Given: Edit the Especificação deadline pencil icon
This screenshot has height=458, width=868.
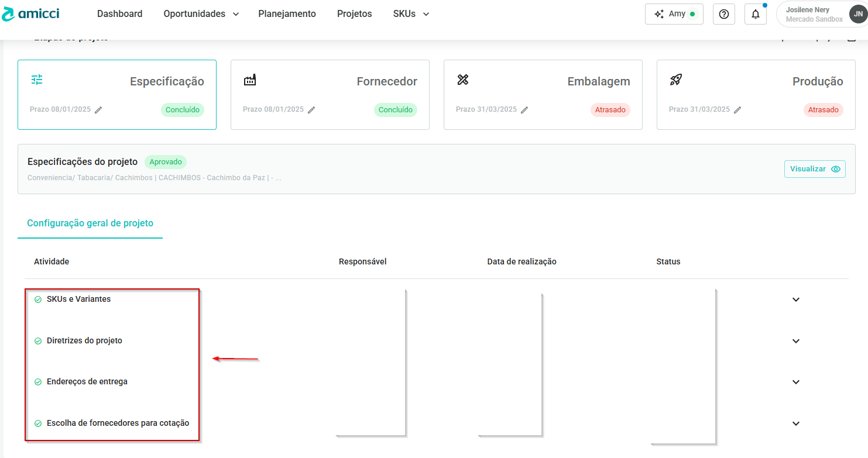Looking at the screenshot, I should click(x=98, y=110).
